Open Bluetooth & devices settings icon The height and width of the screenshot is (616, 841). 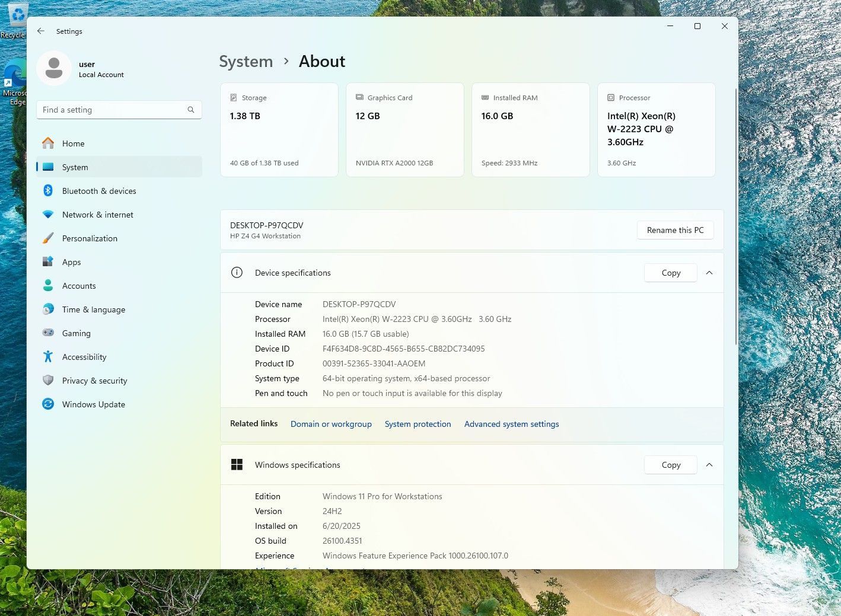click(48, 191)
